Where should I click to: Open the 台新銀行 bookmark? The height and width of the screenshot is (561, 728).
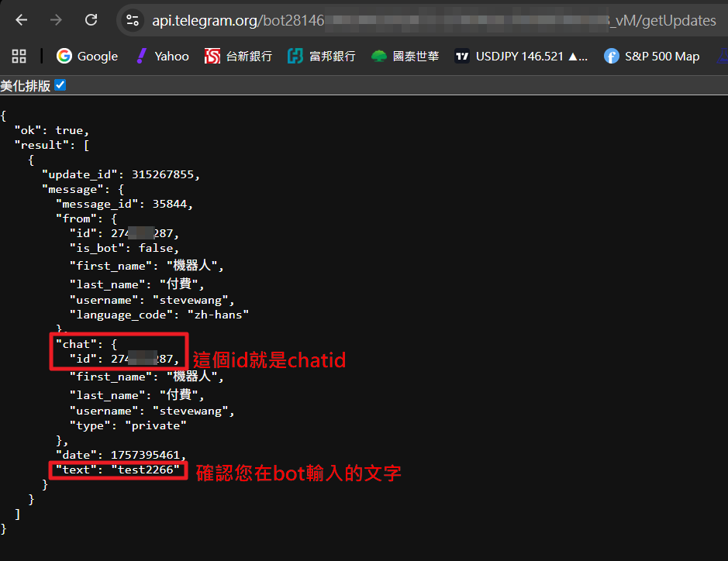pos(238,56)
